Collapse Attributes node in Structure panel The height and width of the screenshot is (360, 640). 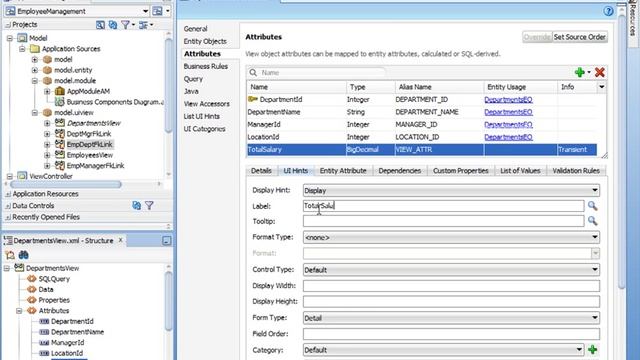click(x=19, y=311)
